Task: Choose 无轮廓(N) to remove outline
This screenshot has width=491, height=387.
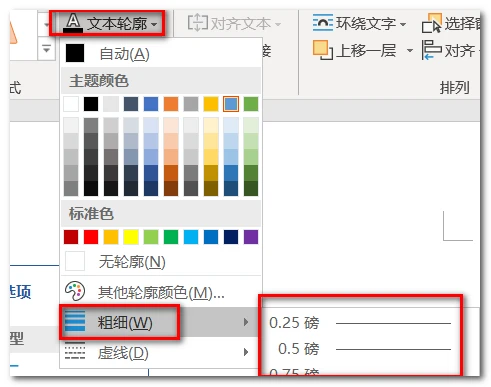Action: coord(161,261)
